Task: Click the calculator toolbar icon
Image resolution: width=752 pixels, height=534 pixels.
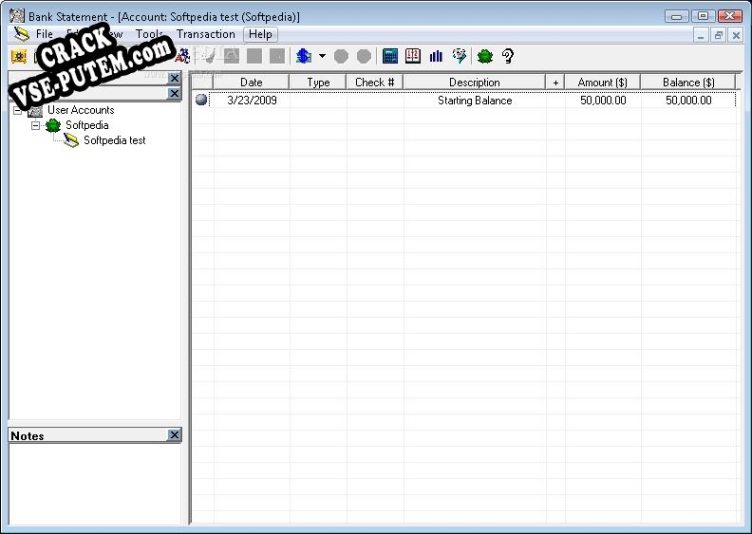Action: click(x=390, y=56)
